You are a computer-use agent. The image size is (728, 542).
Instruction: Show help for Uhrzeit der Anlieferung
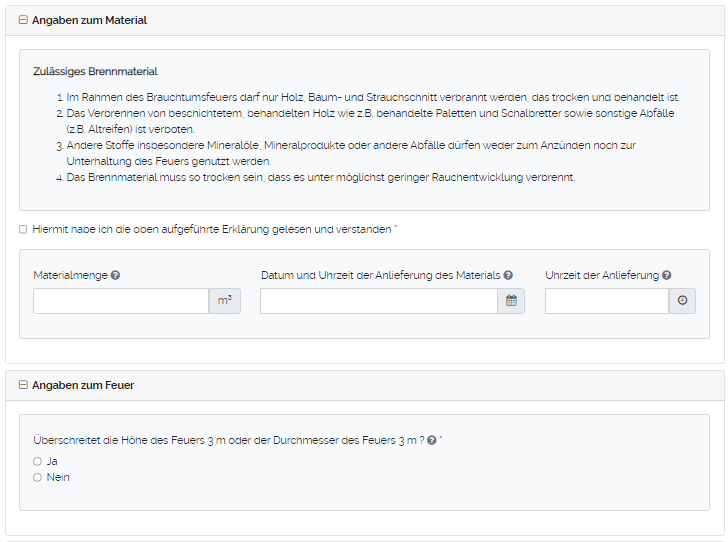[666, 275]
